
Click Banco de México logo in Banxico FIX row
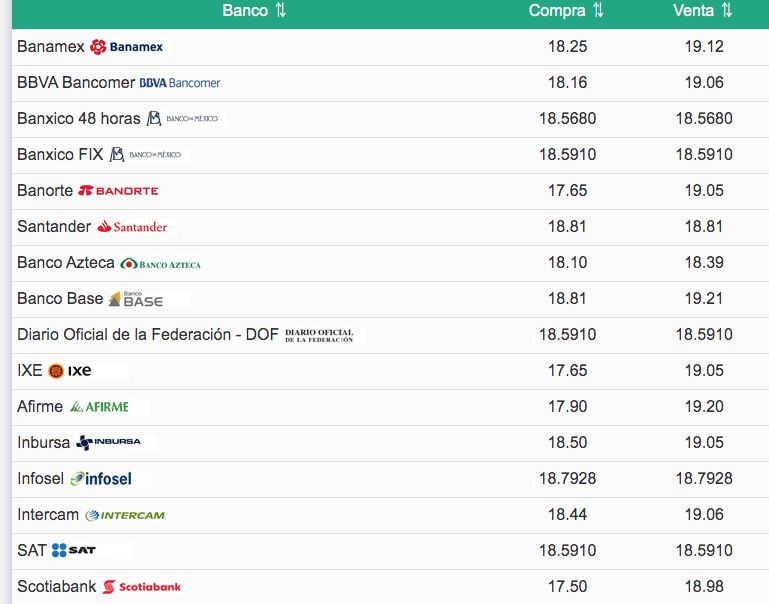pos(145,154)
